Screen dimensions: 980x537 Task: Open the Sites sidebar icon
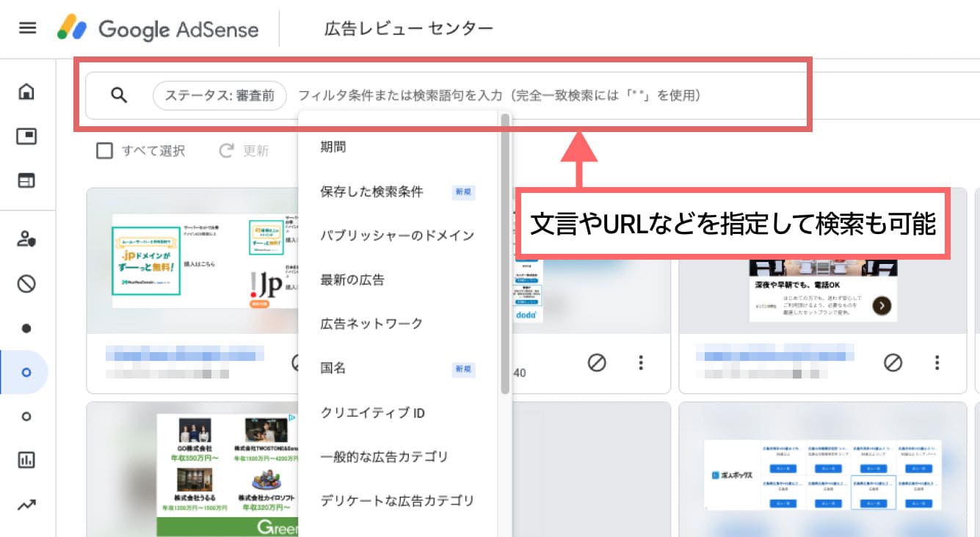27,180
